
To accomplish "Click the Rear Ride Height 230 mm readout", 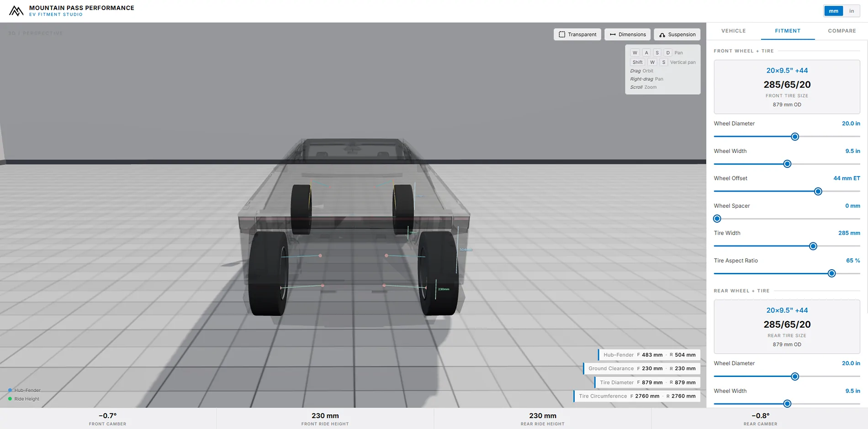I will [542, 419].
